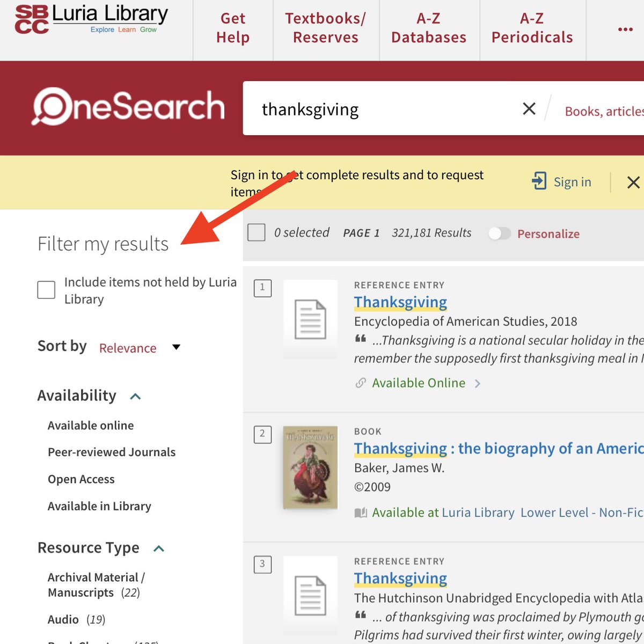Click the turkey book cover thumbnail
644x644 pixels.
pos(310,467)
